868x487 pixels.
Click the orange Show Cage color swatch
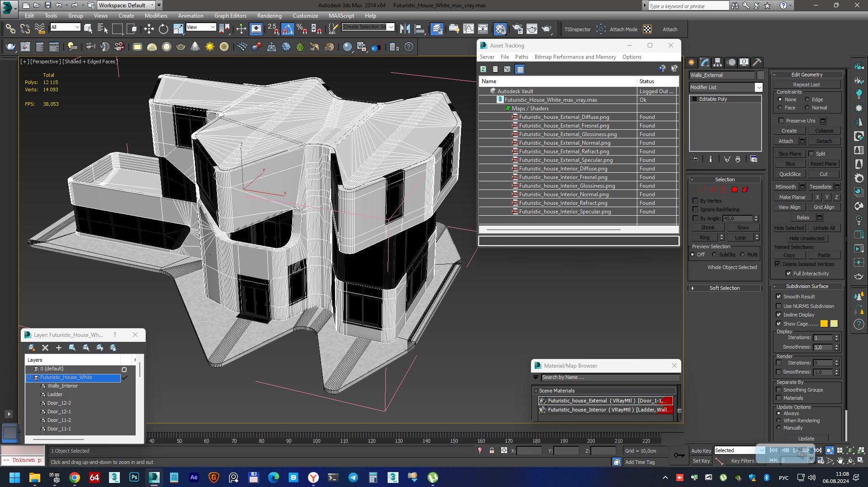pos(824,324)
